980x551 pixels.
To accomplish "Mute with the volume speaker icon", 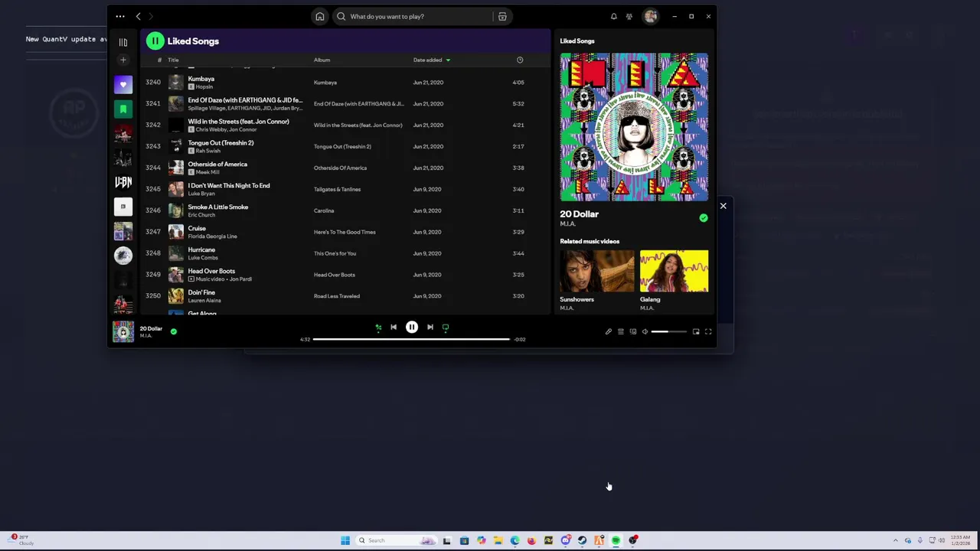I will click(645, 332).
